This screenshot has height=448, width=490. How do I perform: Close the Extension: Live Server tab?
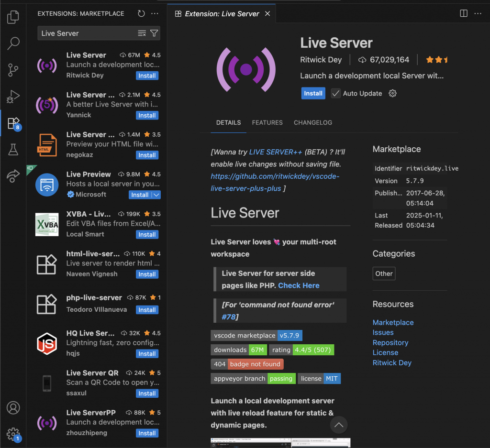267,14
